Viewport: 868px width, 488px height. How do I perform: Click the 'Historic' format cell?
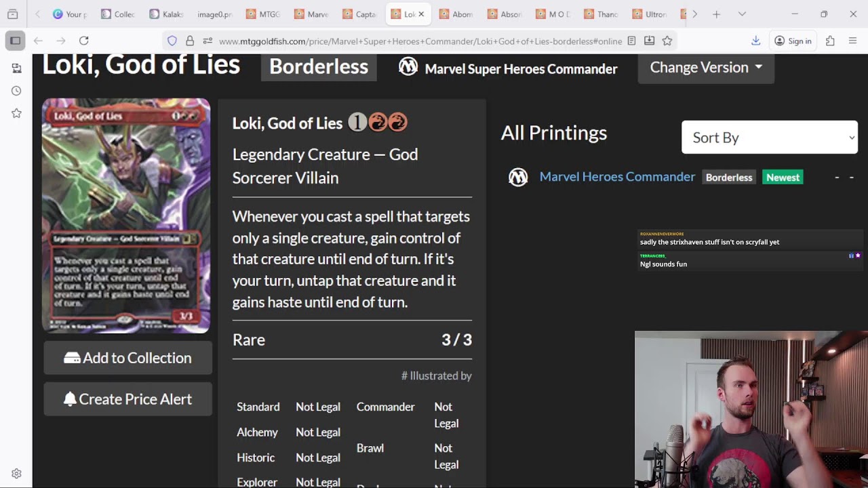(256, 457)
